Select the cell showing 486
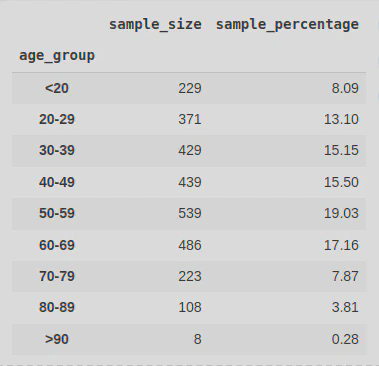This screenshot has height=366, width=379. (x=190, y=245)
